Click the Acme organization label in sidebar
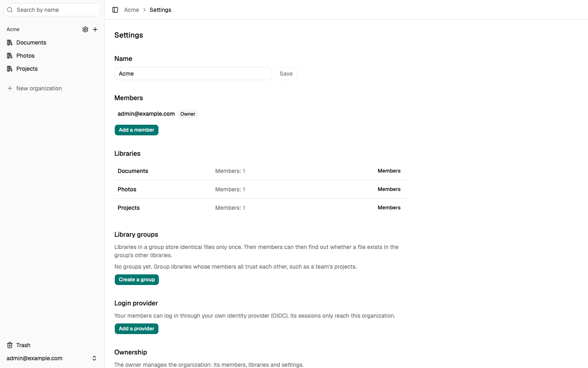The image size is (588, 368). click(x=13, y=29)
